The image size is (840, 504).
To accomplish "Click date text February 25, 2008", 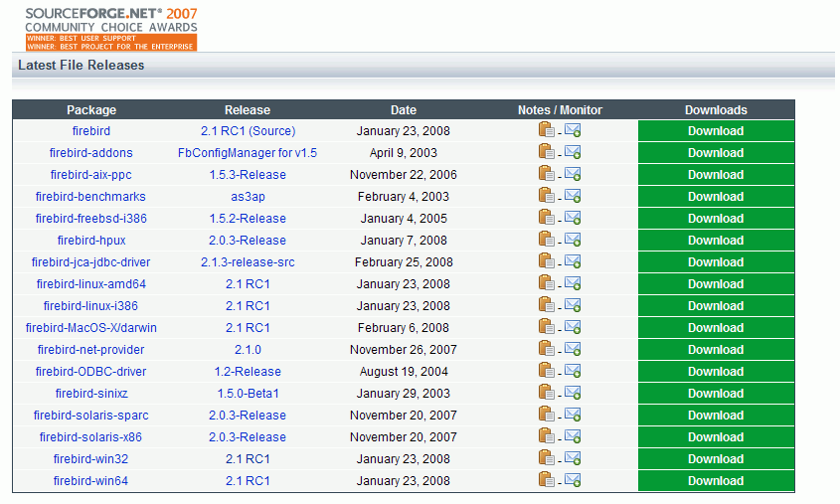I will click(404, 261).
